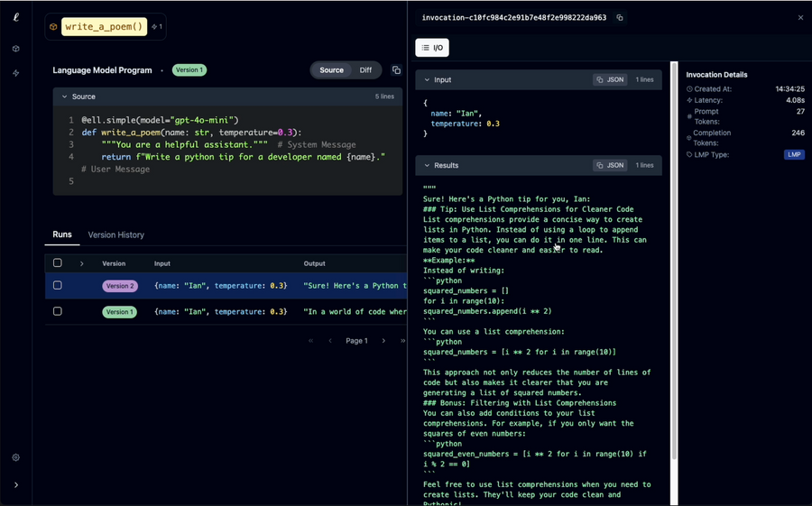Viewport: 812px width, 506px height.
Task: Click the Version column header
Action: [114, 263]
